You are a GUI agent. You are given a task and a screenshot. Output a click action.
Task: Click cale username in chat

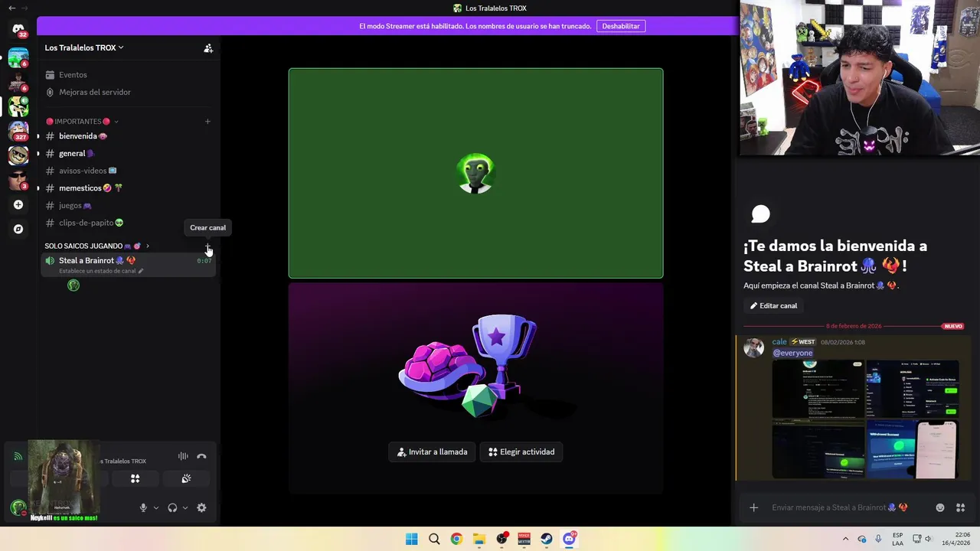[779, 342]
